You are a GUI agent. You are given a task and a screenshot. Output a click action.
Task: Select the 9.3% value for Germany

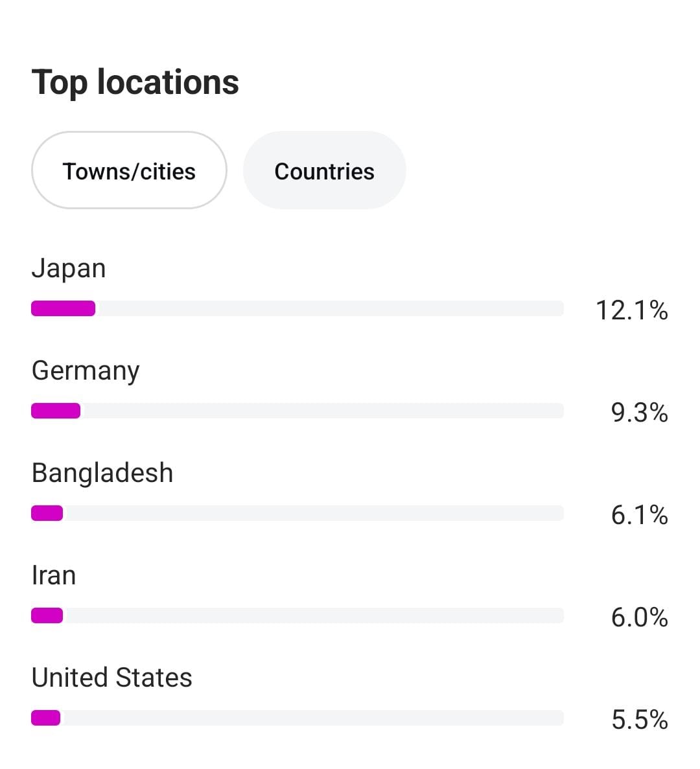(639, 413)
